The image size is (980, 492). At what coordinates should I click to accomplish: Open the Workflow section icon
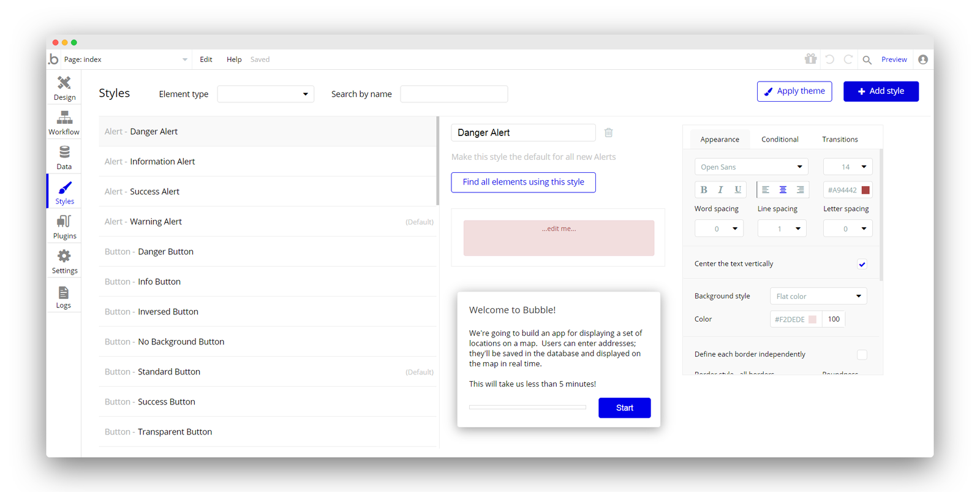tap(64, 118)
